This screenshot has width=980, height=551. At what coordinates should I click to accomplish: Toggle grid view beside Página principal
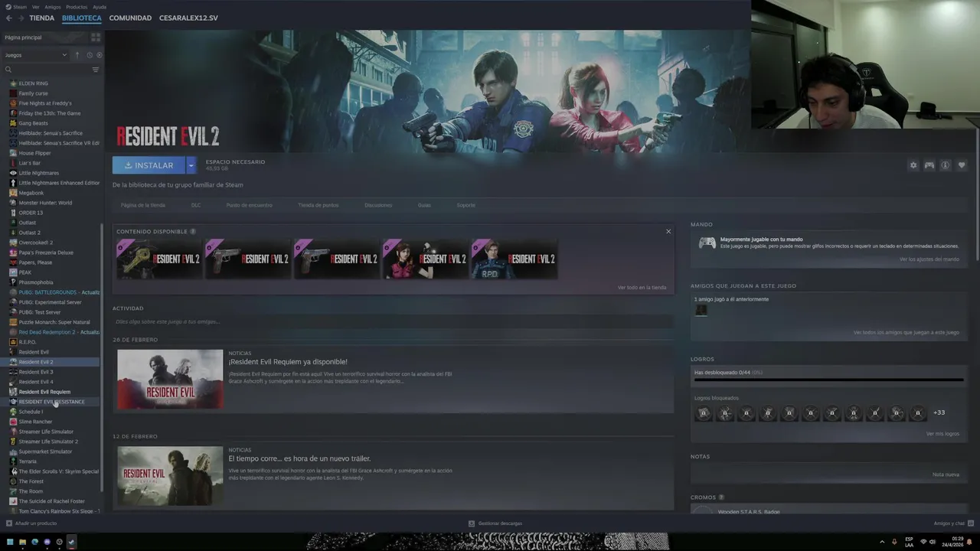click(x=96, y=37)
